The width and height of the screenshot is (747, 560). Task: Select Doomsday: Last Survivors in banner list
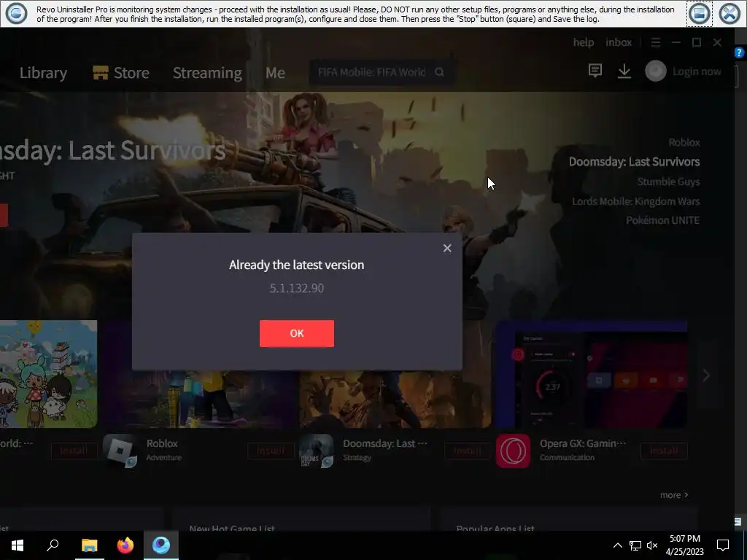pos(634,162)
